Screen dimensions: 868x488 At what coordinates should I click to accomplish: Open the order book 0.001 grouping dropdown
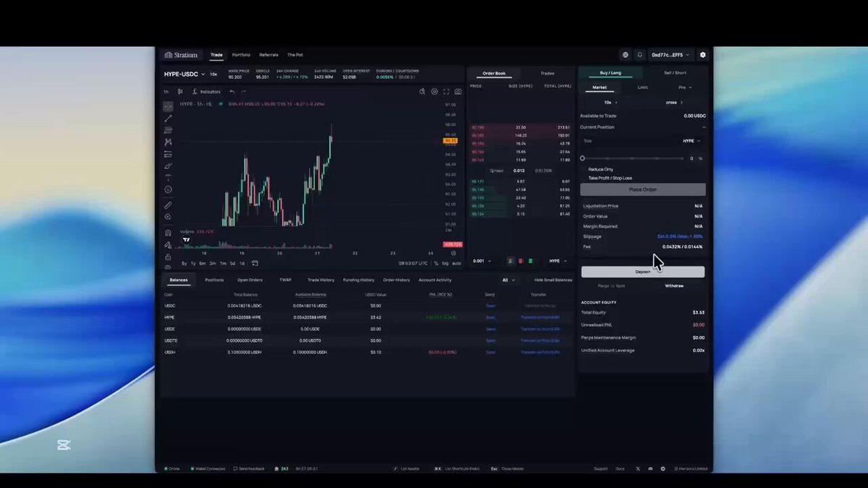(482, 261)
